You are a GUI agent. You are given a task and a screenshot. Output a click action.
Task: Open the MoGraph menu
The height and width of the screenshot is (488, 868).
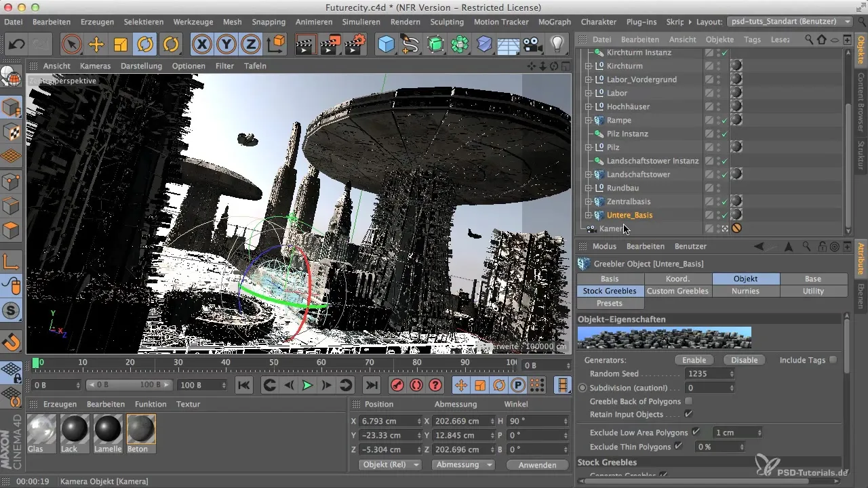[x=555, y=22]
